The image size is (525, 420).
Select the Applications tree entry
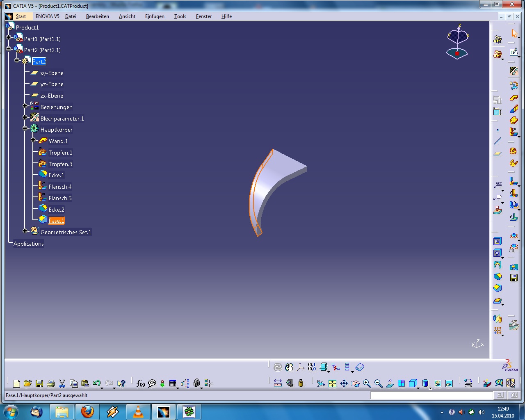28,244
